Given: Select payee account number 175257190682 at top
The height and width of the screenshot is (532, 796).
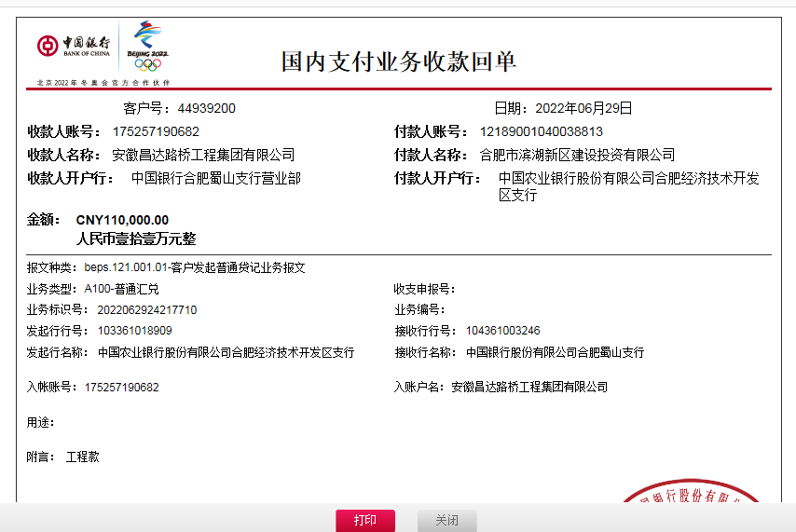Looking at the screenshot, I should [156, 131].
